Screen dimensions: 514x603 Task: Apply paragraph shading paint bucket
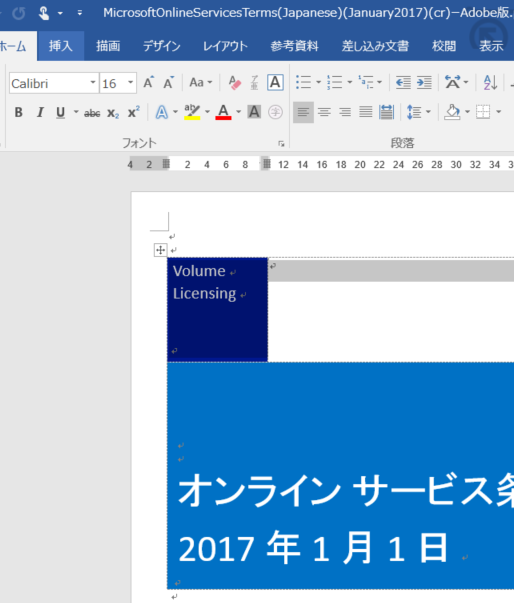click(x=452, y=113)
